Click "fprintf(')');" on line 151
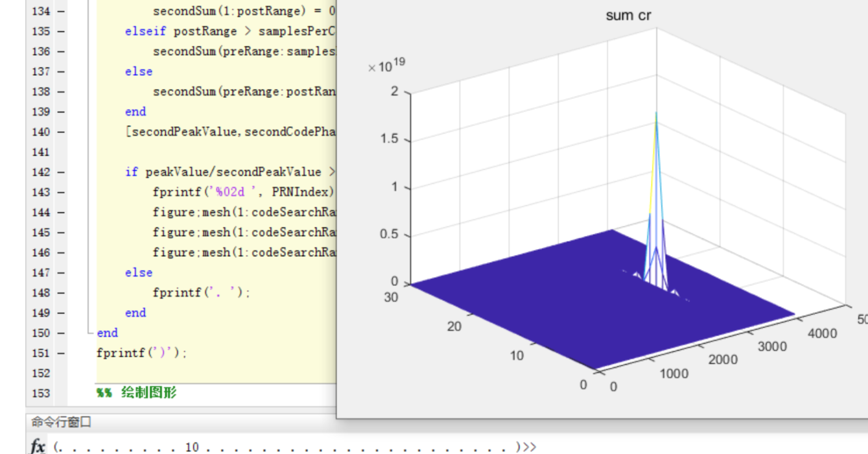 point(142,353)
